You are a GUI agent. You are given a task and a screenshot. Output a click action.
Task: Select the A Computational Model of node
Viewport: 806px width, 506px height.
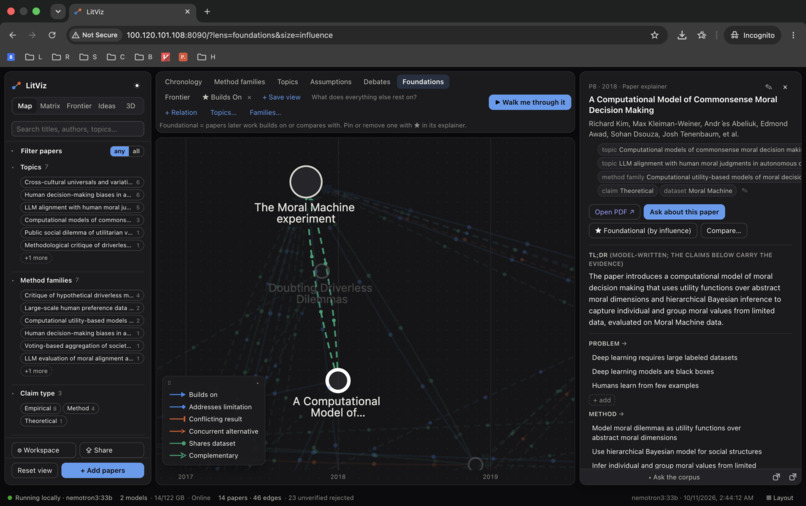click(x=338, y=381)
